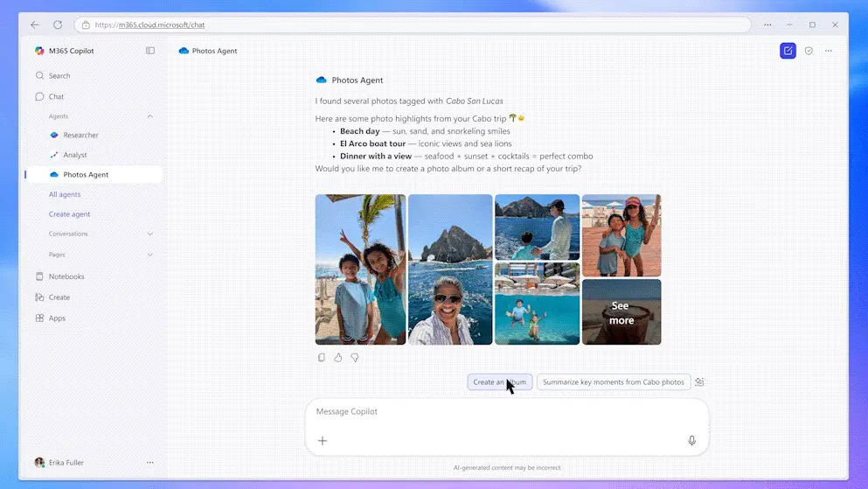Copy the Photos Agent response
868x489 pixels.
click(322, 358)
